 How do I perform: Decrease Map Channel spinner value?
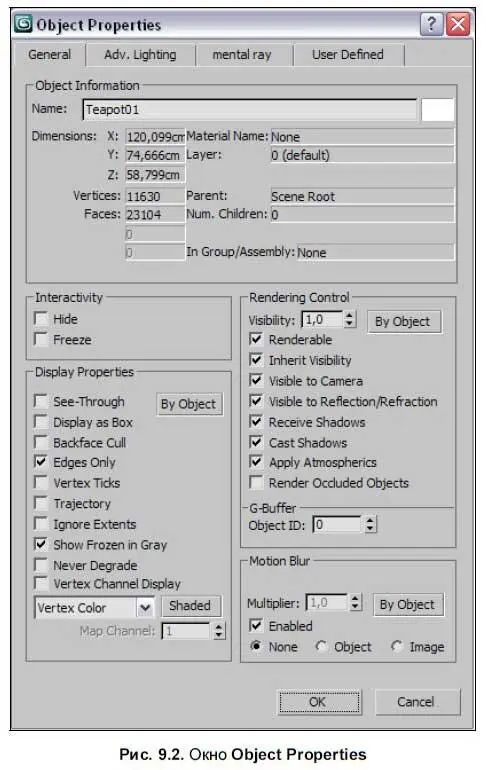(x=219, y=635)
